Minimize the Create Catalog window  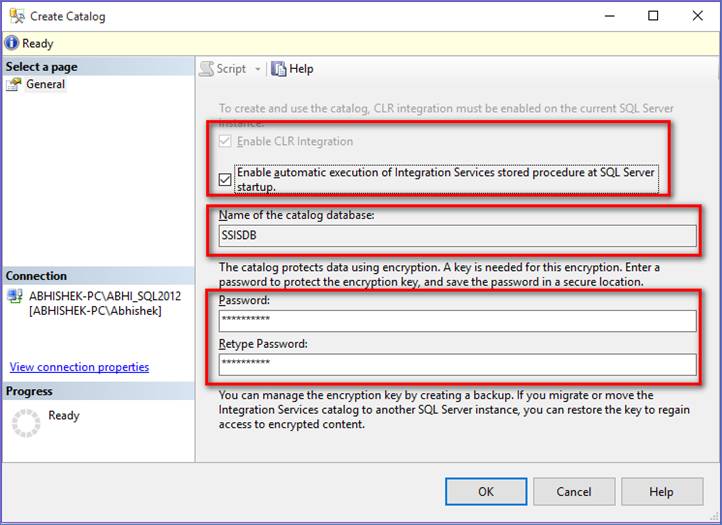pyautogui.click(x=610, y=16)
